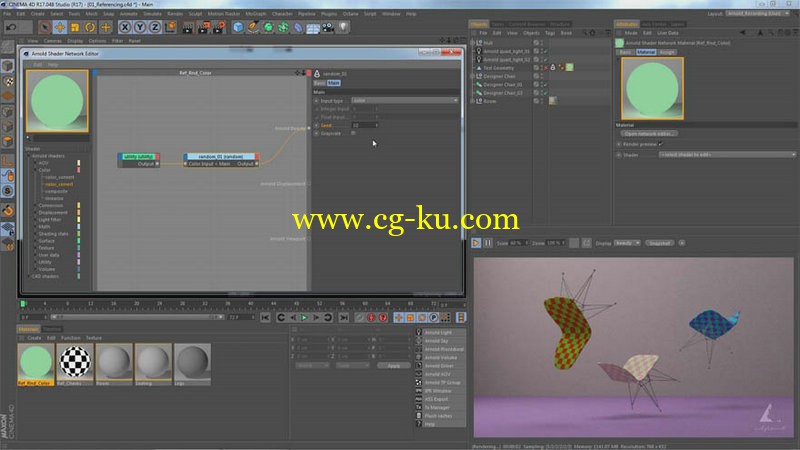Select the utility node in graph

tap(139, 160)
